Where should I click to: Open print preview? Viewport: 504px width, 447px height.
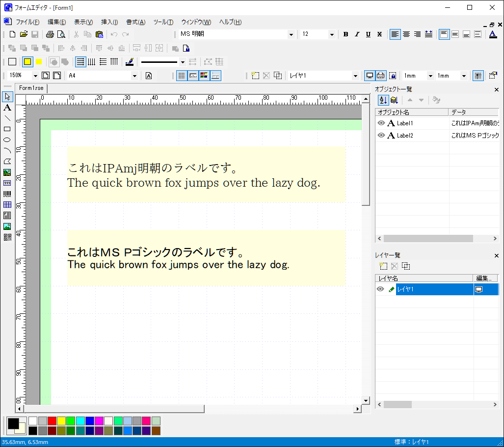pyautogui.click(x=61, y=34)
